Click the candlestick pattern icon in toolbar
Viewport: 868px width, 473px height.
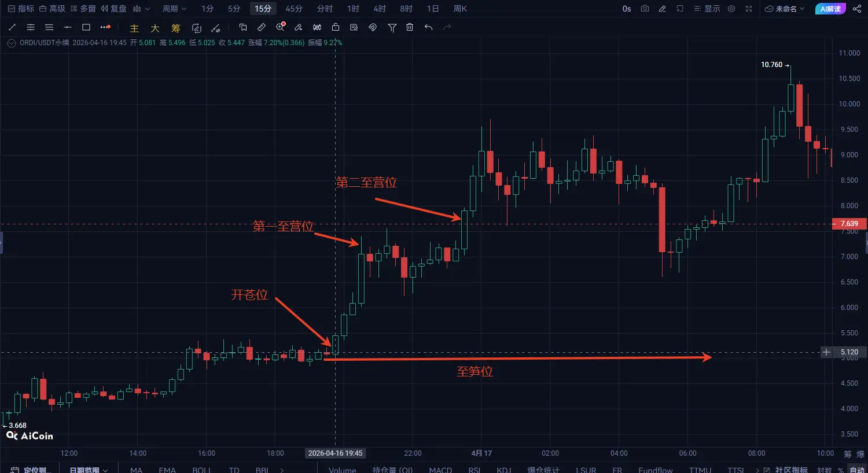tap(317, 27)
